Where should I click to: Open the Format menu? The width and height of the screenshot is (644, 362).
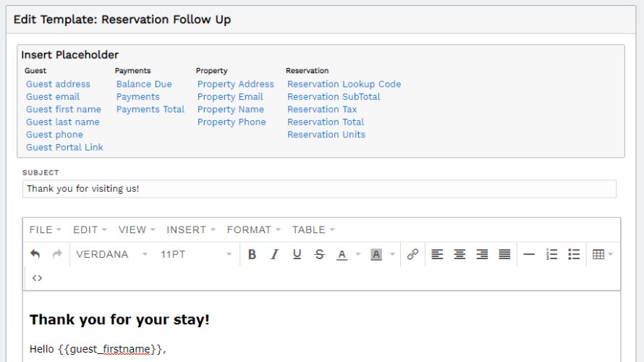[253, 230]
